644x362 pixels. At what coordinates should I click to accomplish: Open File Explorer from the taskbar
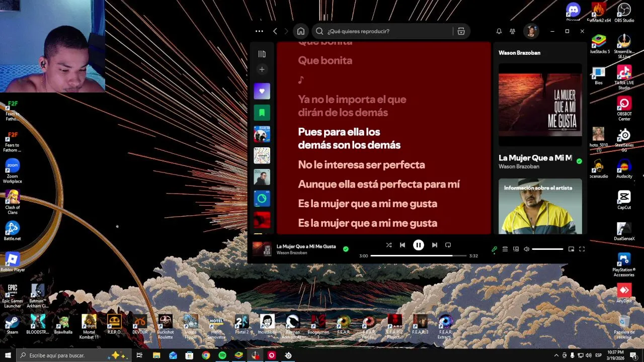pyautogui.click(x=156, y=355)
